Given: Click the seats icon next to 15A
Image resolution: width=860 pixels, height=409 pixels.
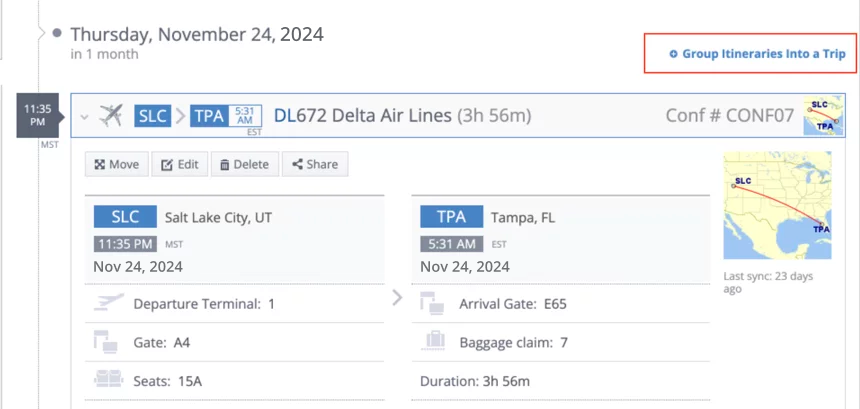Looking at the screenshot, I should coord(108,380).
